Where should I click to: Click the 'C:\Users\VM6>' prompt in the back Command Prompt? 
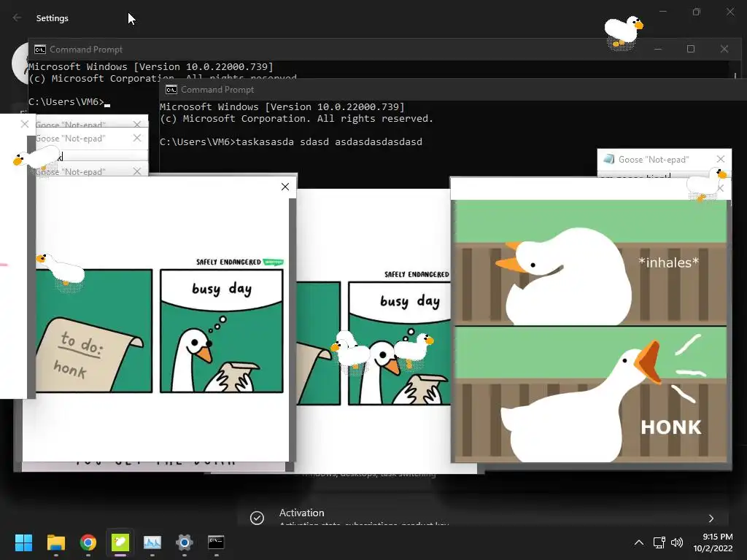[x=66, y=102]
